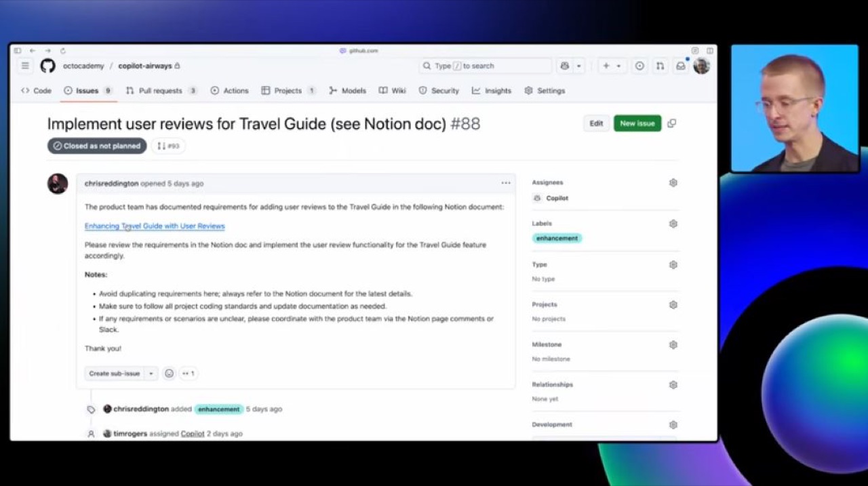Edit Projects using the gear icon
Image resolution: width=868 pixels, height=486 pixels.
coord(673,305)
